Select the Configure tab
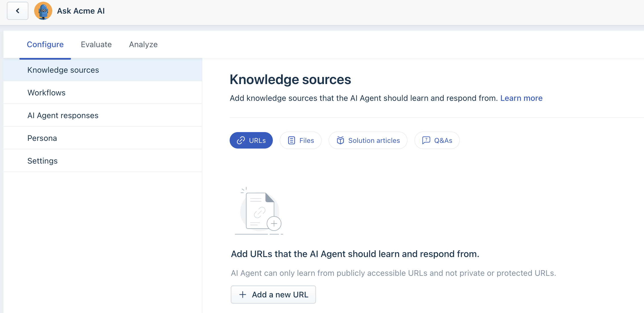This screenshot has height=313, width=644. point(45,44)
